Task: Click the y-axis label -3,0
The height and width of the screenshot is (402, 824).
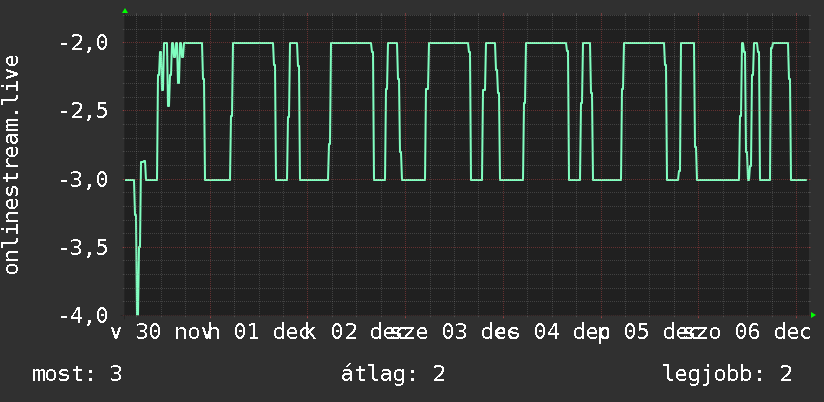Action: click(x=83, y=179)
